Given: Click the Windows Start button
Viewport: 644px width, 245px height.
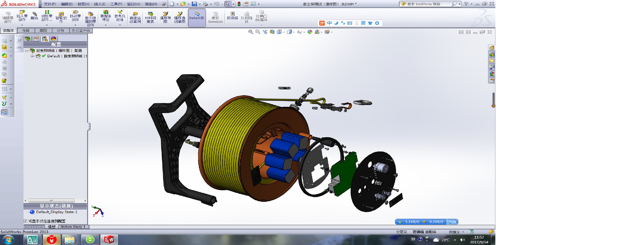Looking at the screenshot, I should point(8,240).
